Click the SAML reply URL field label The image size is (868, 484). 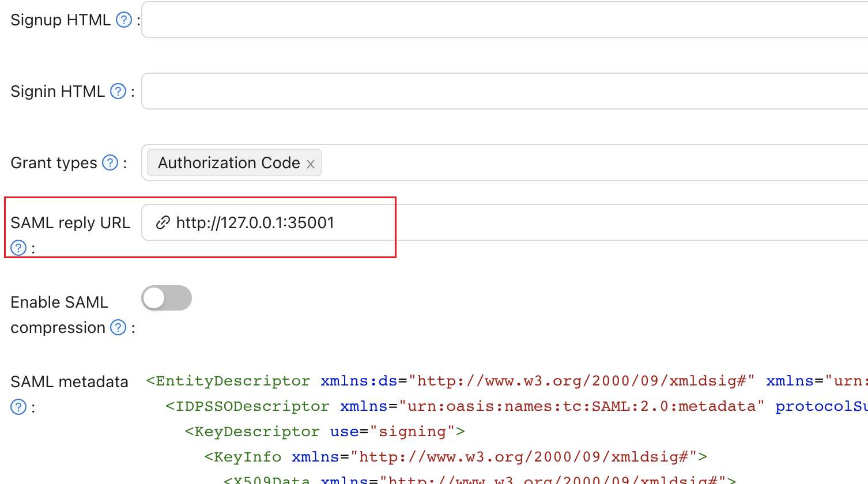point(70,222)
